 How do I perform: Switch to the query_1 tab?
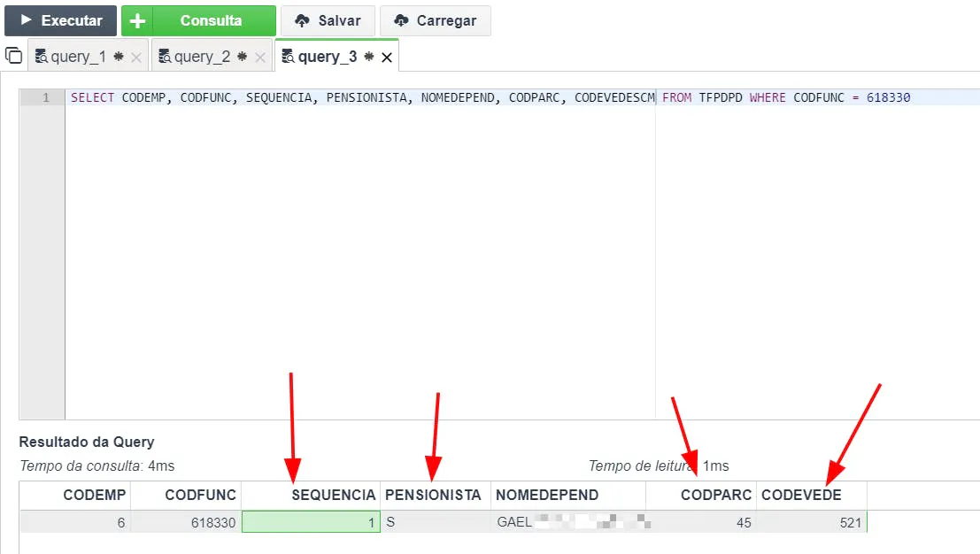(78, 57)
